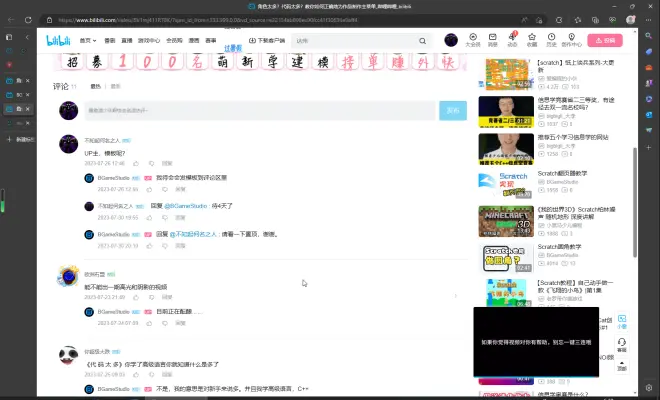Image resolution: width=660 pixels, height=400 pixels.
Task: Click the 投稿 upload button
Action: (x=604, y=40)
